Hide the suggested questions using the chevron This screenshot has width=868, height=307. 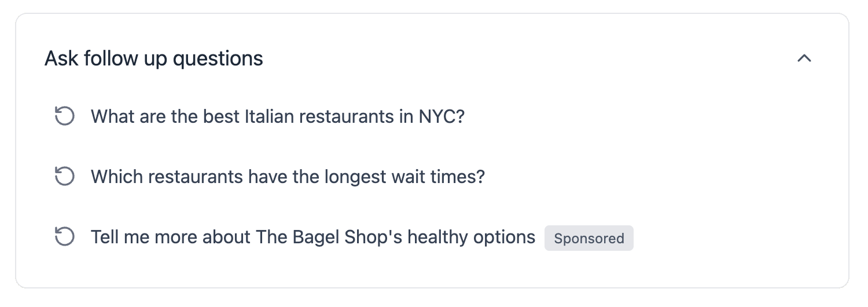click(804, 59)
